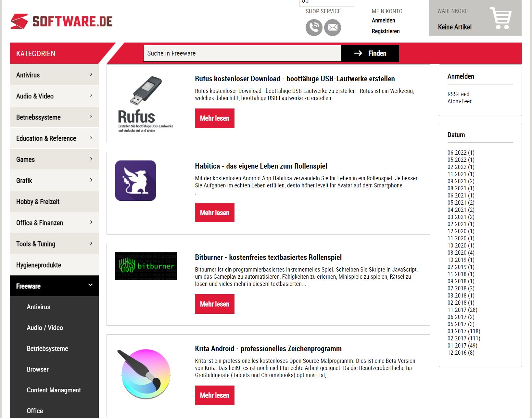Filter by date 12.2016 (8)
This screenshot has height=419, width=532.
point(461,353)
